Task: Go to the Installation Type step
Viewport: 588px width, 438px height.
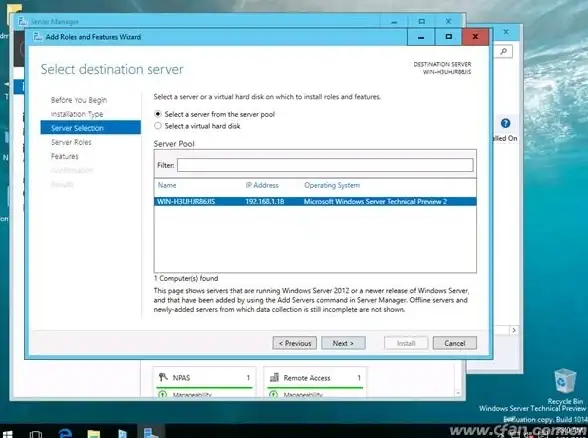Action: point(77,114)
